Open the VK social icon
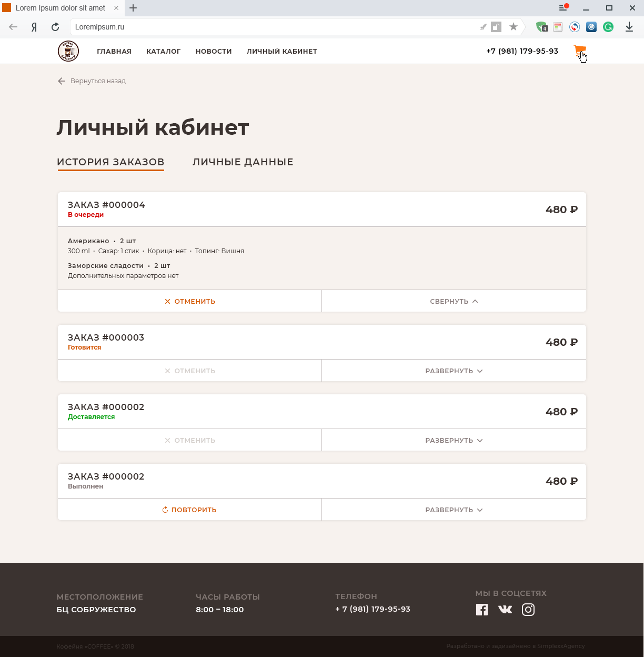 [505, 610]
